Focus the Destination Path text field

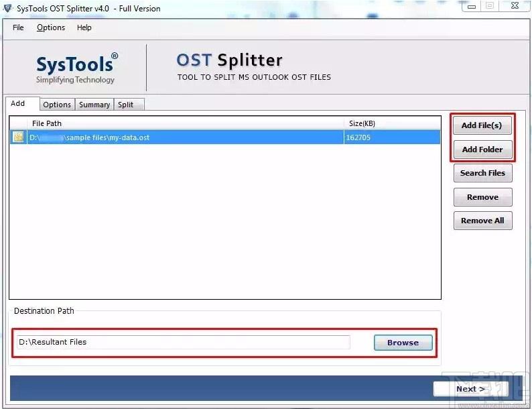tap(183, 342)
